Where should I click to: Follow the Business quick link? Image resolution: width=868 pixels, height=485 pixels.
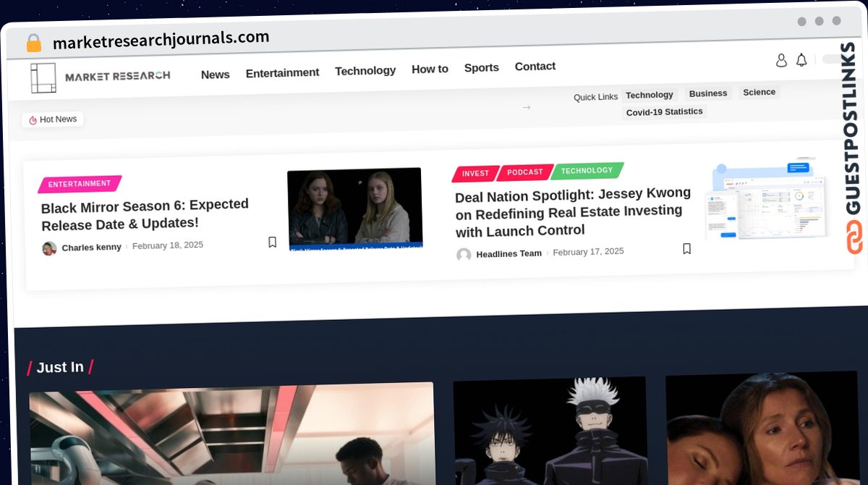coord(708,93)
